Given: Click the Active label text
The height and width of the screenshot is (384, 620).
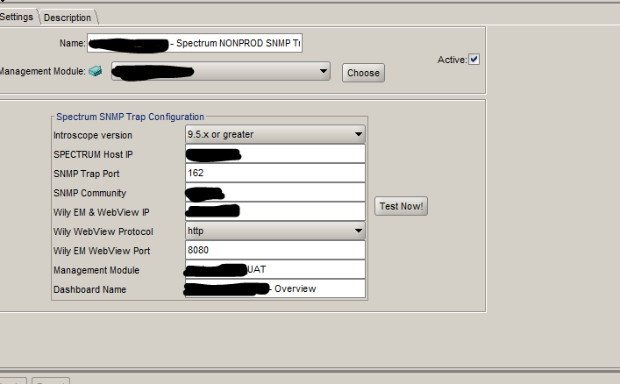Looking at the screenshot, I should tap(452, 60).
